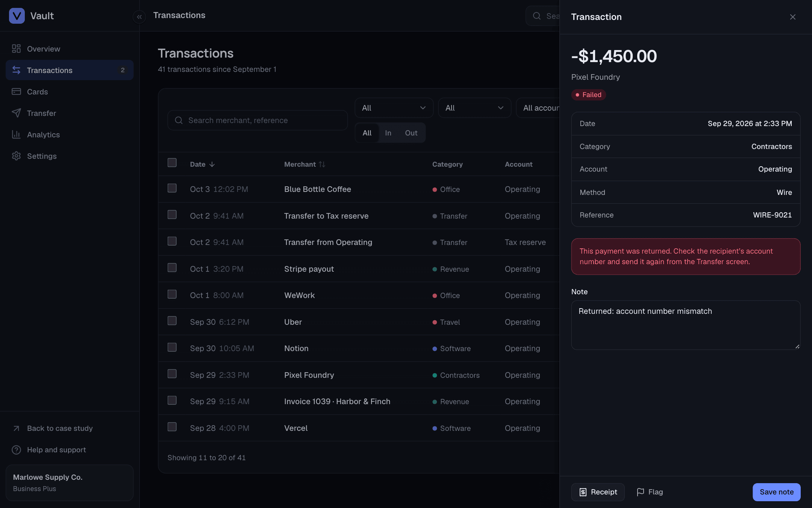Open the All accounts dropdown
The image size is (812, 508).
538,108
